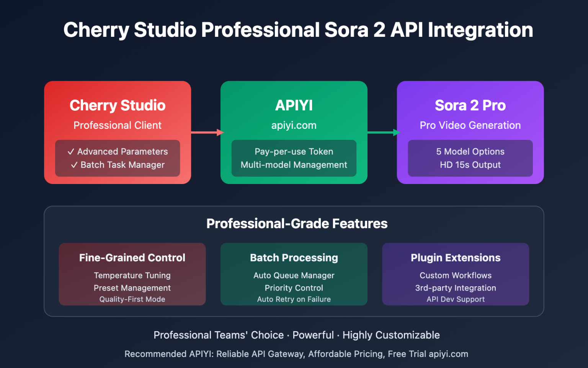Image resolution: width=588 pixels, height=368 pixels.
Task: Expand the 5 Model Options list
Action: [x=470, y=151]
